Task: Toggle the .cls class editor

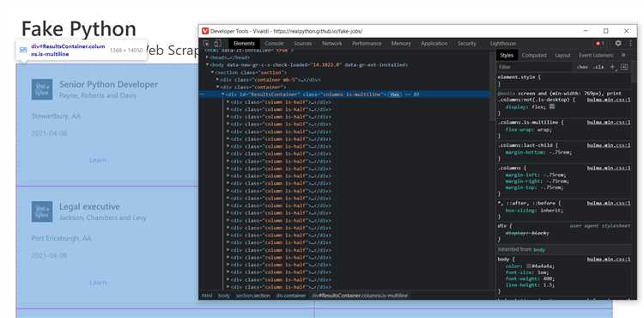Action: pyautogui.click(x=598, y=67)
